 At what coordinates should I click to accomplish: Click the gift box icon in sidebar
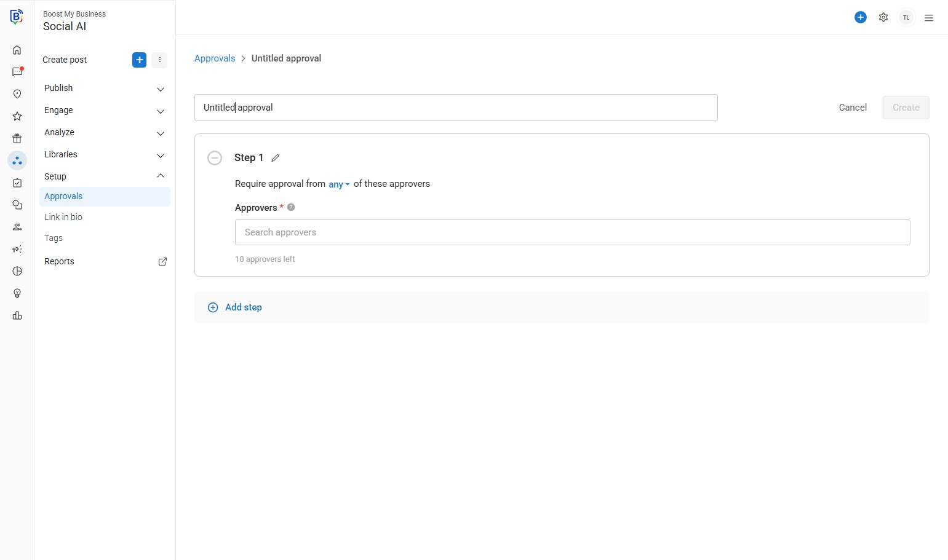[17, 138]
